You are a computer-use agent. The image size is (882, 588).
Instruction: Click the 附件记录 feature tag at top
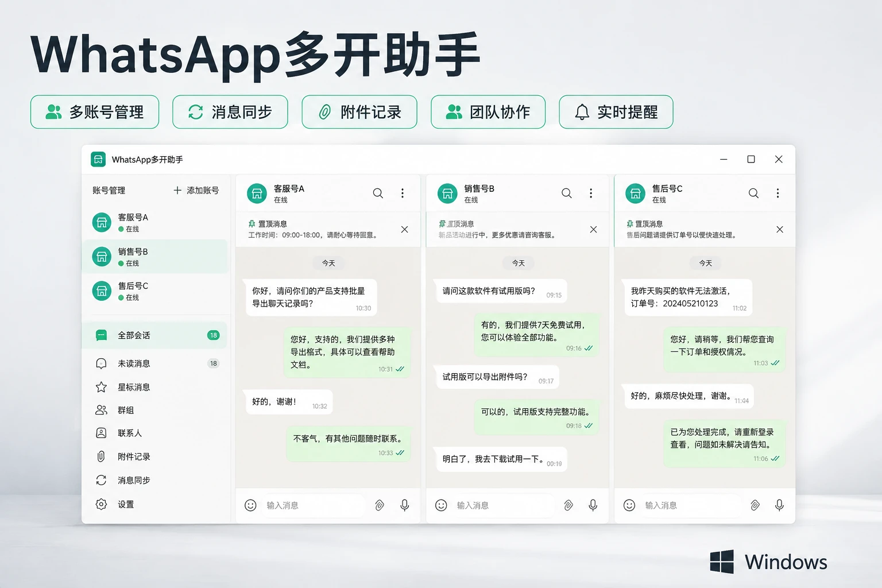click(359, 112)
